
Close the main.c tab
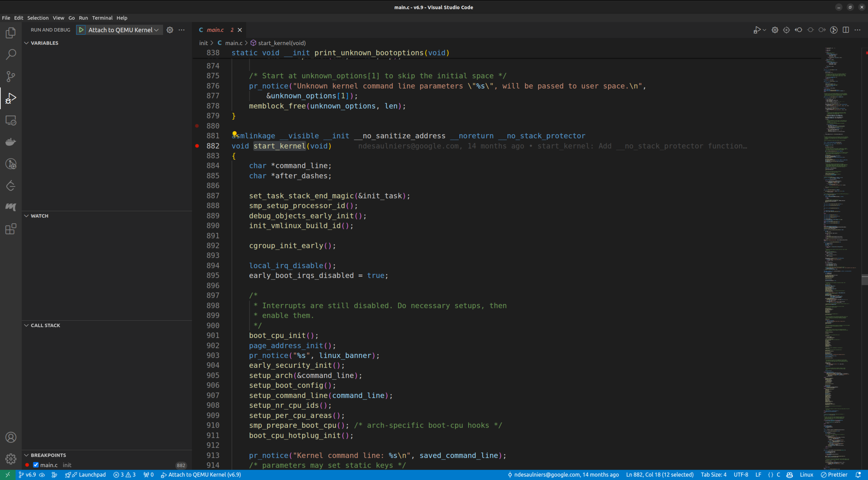tap(240, 30)
